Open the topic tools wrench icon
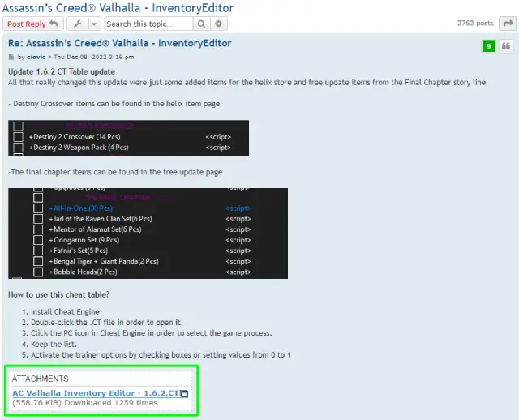This screenshot has width=519, height=420. [78, 24]
